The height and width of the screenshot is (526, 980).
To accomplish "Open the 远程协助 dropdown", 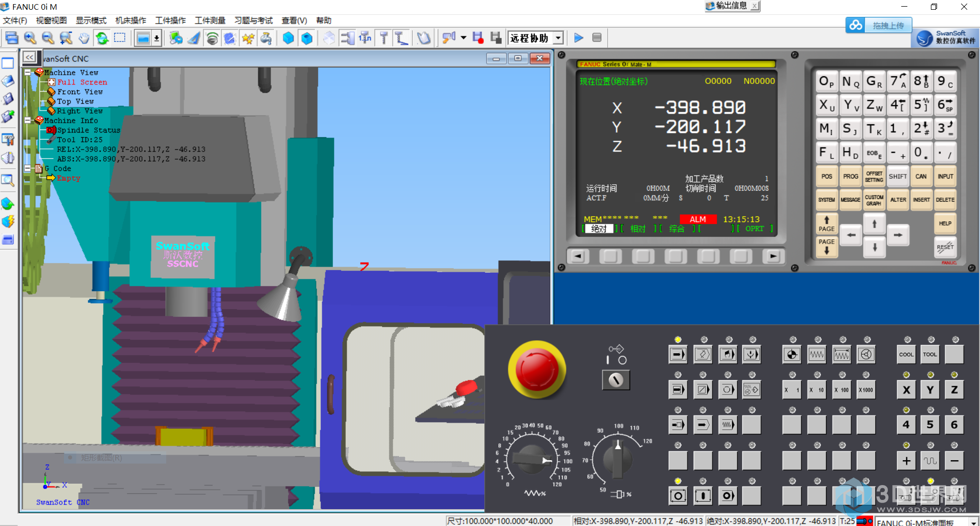I will click(x=559, y=38).
